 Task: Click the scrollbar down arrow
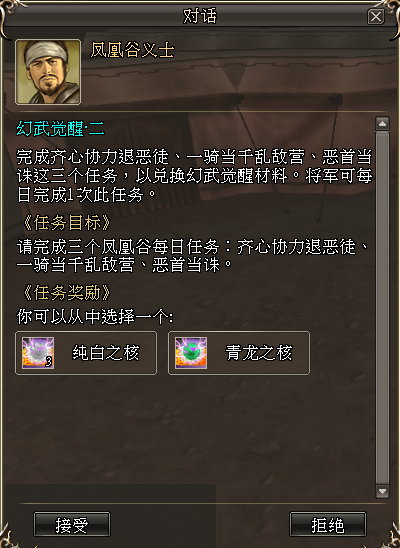point(382,491)
